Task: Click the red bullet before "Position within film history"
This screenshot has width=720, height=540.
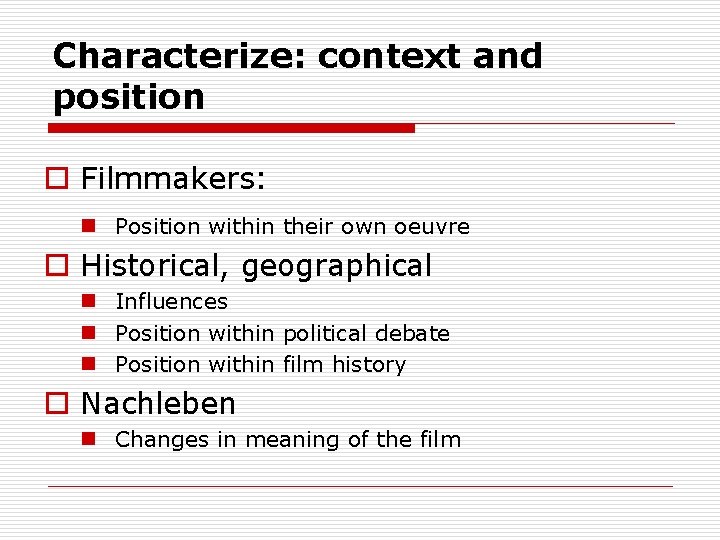Action: tap(88, 364)
